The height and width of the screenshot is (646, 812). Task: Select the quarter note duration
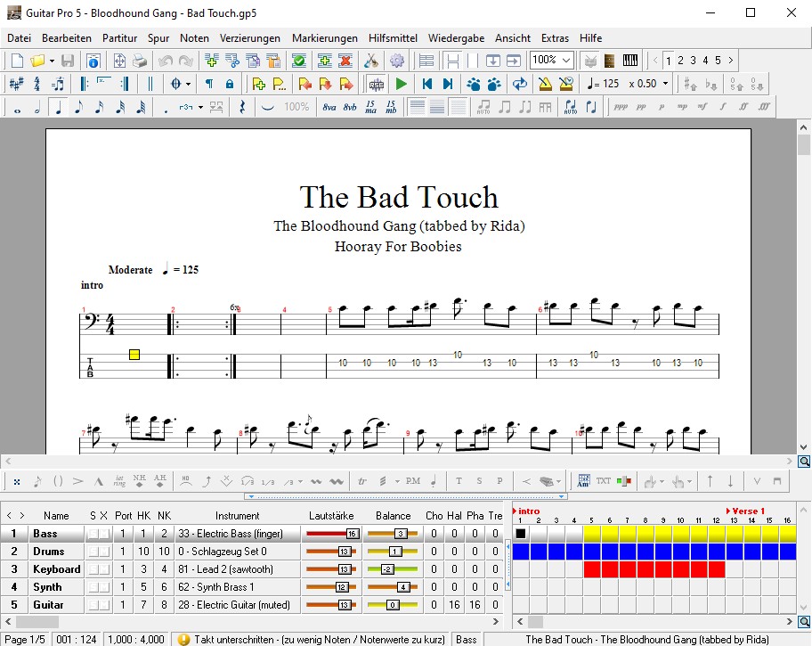click(58, 107)
